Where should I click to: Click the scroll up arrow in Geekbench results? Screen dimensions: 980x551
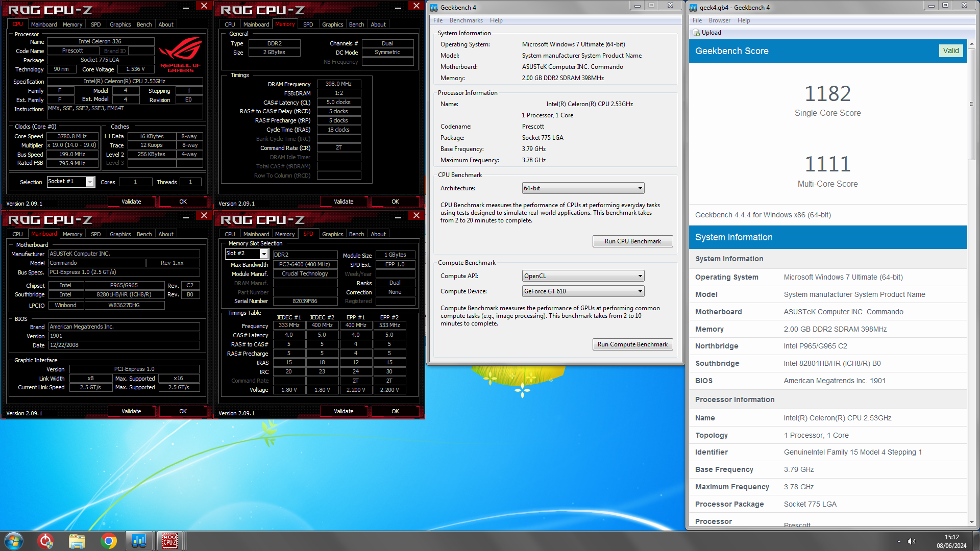tap(971, 43)
